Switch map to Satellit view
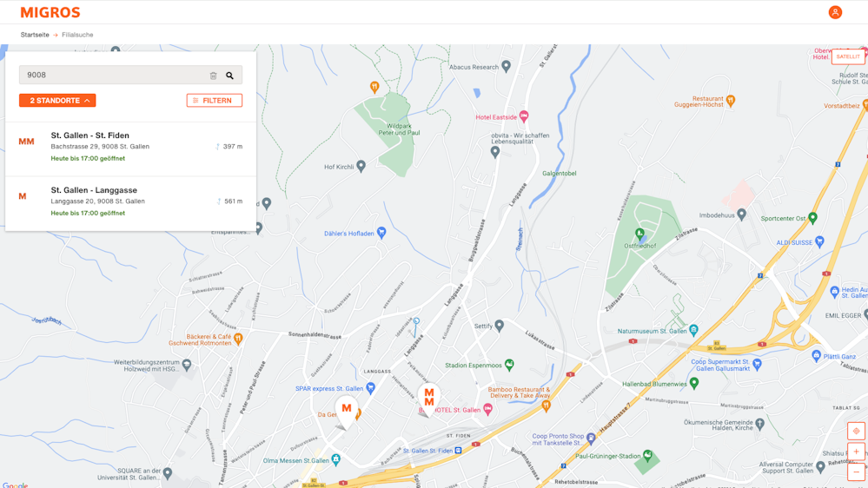 [848, 56]
